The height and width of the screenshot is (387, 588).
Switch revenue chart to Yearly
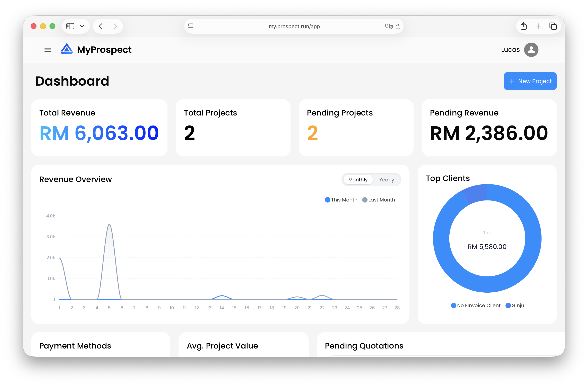click(386, 180)
